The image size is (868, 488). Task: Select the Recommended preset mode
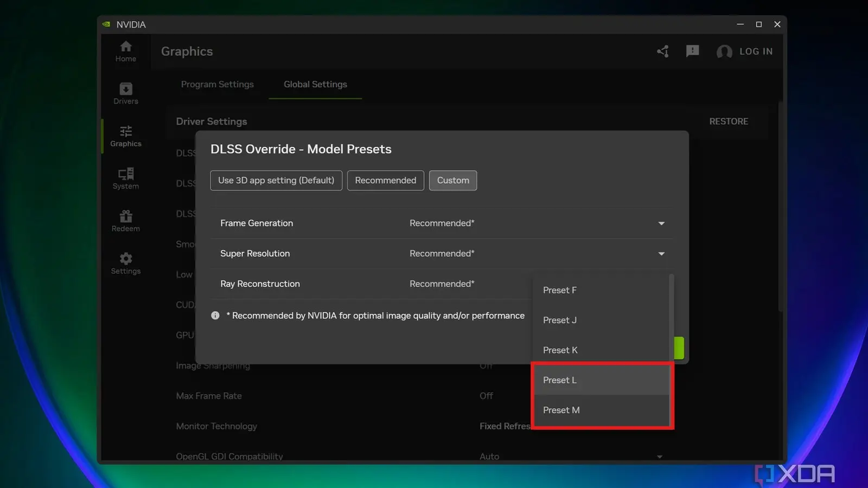point(386,181)
